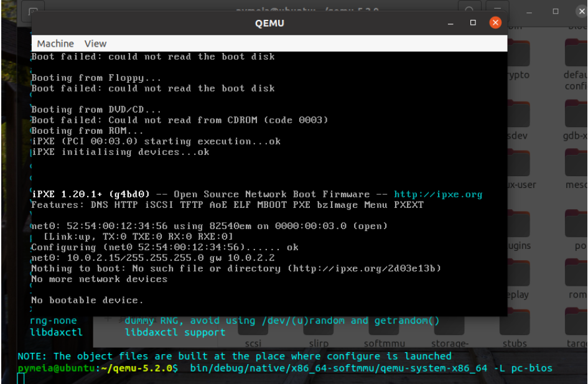
Task: Select the "scsi" folder label in Files
Action: point(253,344)
